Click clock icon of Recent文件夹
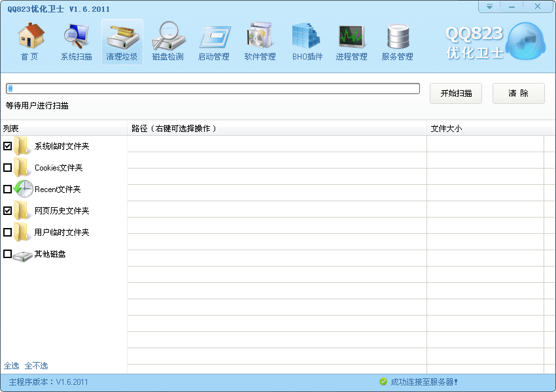The width and height of the screenshot is (556, 392). [24, 189]
